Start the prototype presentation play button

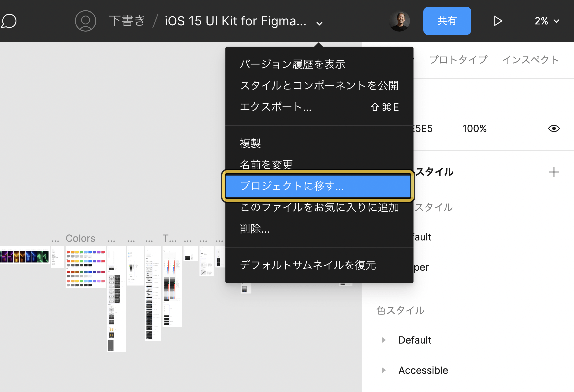point(498,21)
